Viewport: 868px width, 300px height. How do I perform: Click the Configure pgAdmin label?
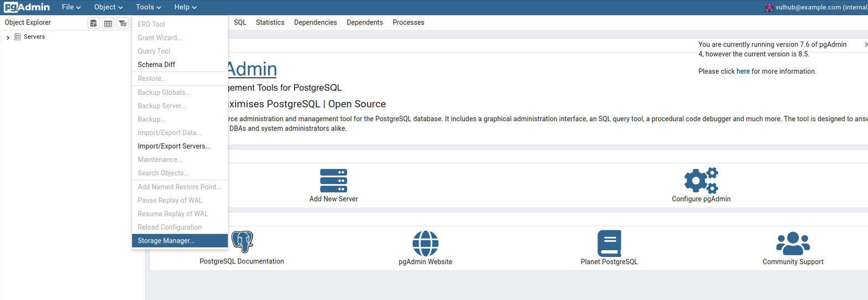point(701,199)
